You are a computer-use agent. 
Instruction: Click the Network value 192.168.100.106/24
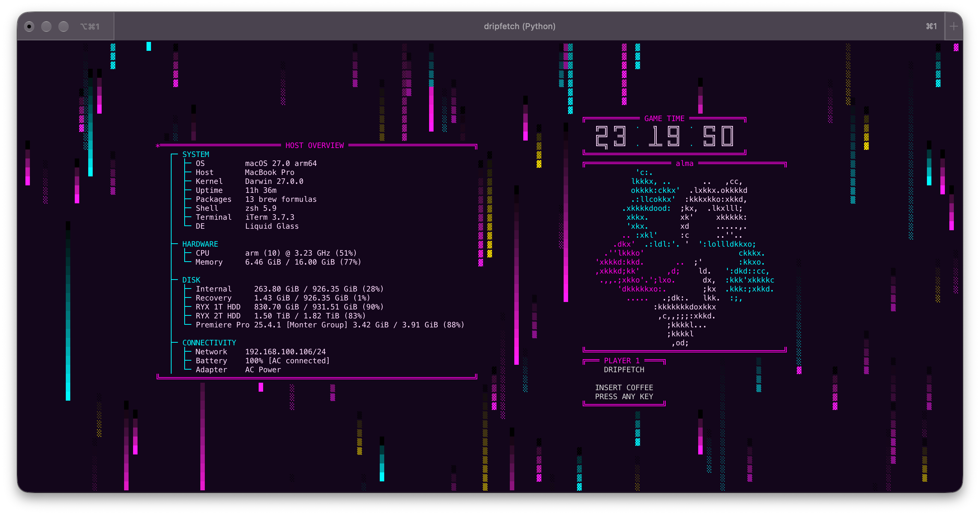click(x=285, y=352)
